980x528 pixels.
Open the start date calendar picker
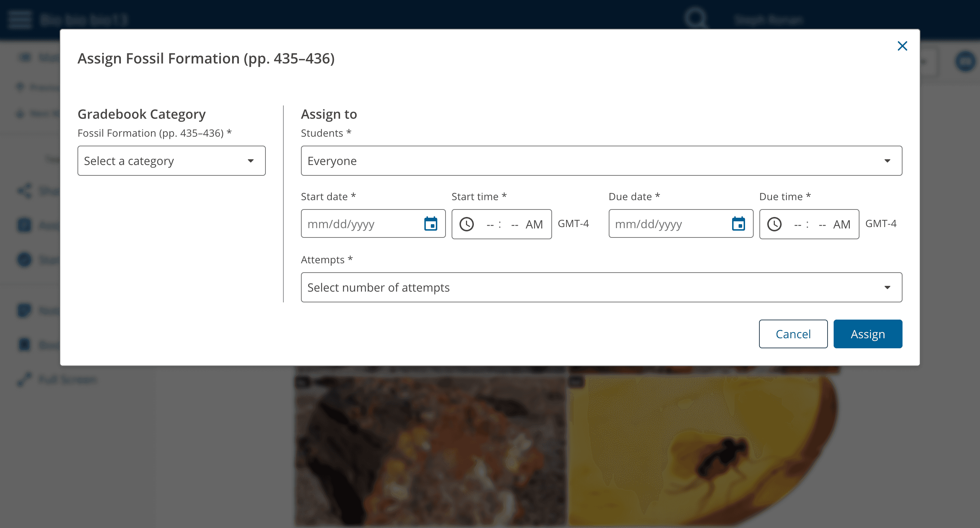coord(431,224)
